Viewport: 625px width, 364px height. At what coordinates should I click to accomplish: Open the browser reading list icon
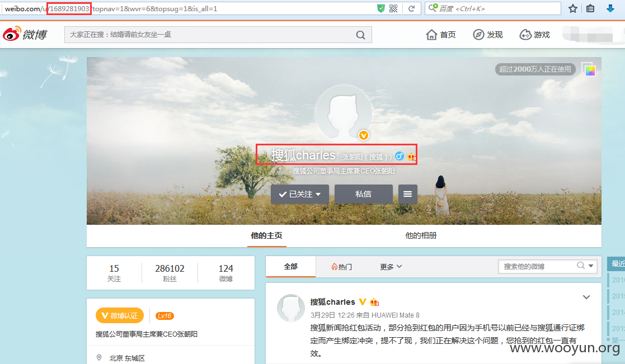590,8
